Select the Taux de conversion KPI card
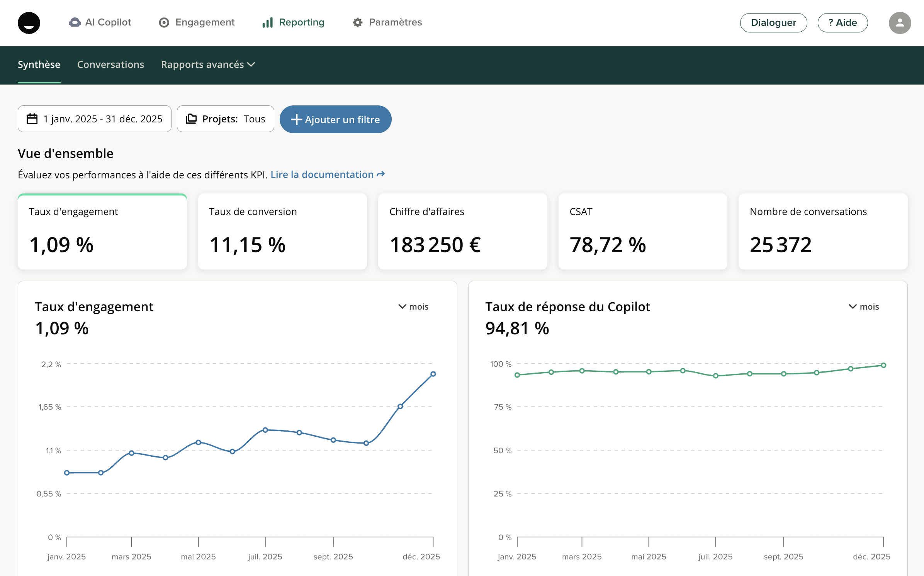 [282, 231]
